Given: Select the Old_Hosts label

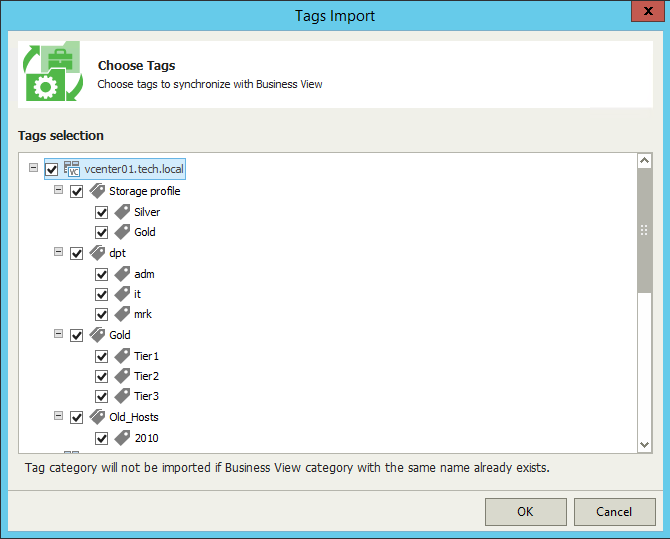Looking at the screenshot, I should tap(134, 417).
